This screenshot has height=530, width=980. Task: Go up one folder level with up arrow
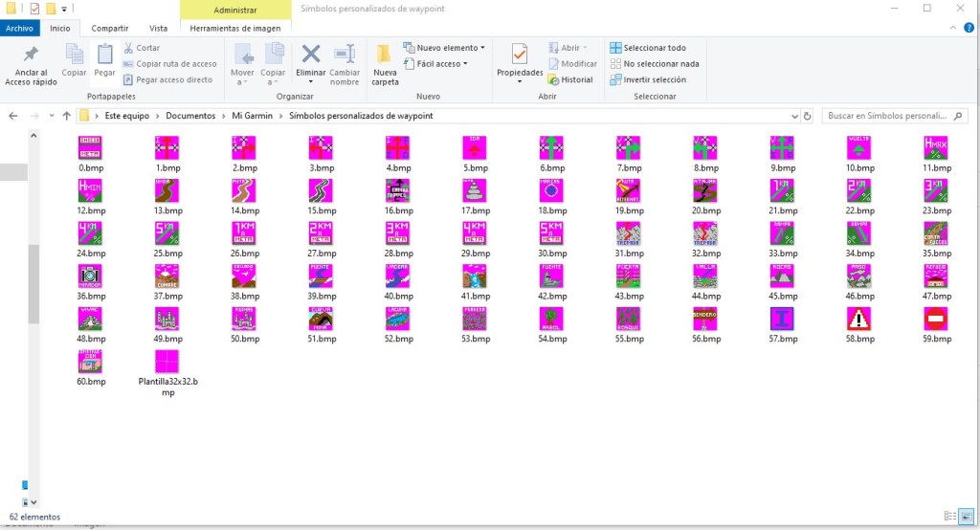click(x=66, y=116)
